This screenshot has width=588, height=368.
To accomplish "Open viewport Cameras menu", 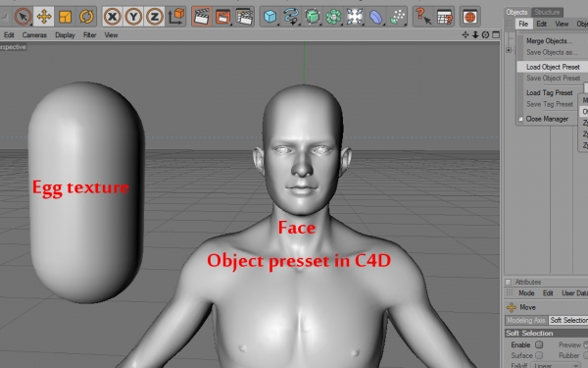I will click(34, 35).
